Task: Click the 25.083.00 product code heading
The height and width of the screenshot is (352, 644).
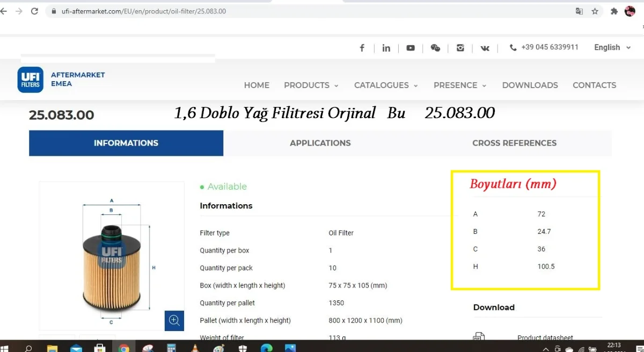Action: tap(61, 115)
